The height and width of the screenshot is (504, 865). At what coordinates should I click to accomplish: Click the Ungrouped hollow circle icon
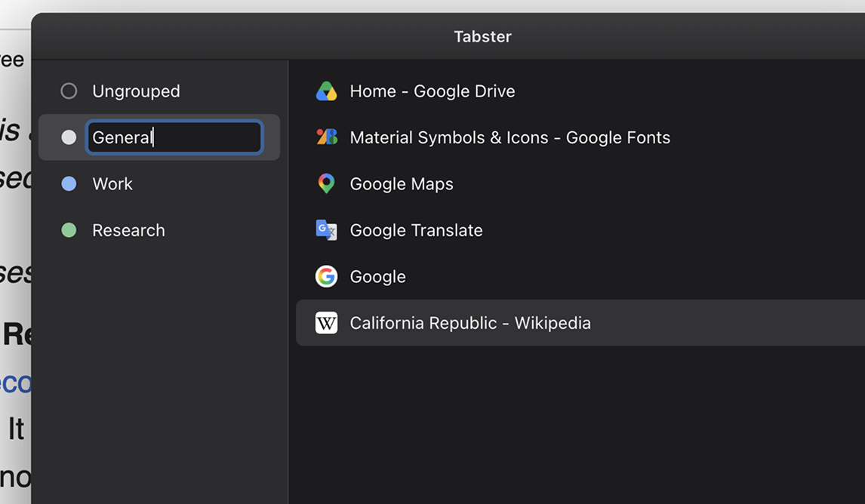(69, 91)
